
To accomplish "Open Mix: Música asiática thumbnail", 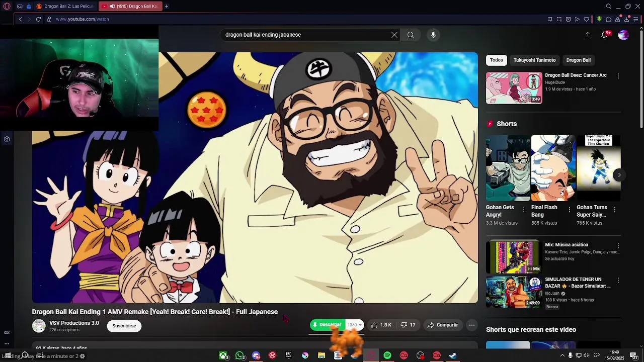I will coord(514,257).
